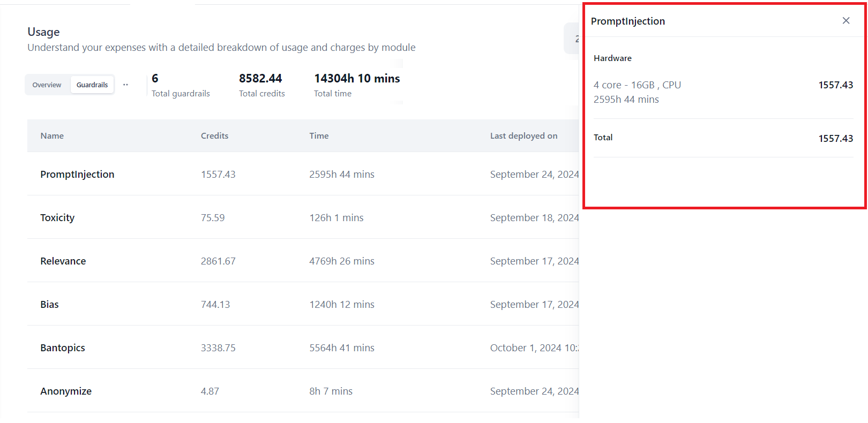The width and height of the screenshot is (868, 423).
Task: Click Toxicity's September 18, 2024 deploy date
Action: [x=534, y=218]
